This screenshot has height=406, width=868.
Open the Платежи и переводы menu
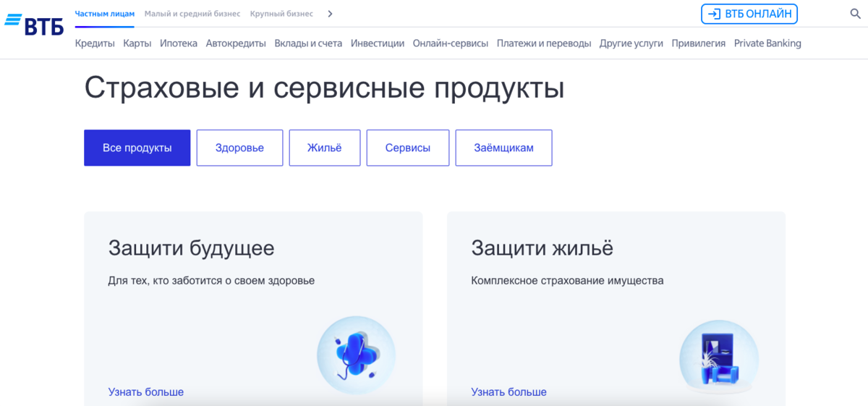544,43
